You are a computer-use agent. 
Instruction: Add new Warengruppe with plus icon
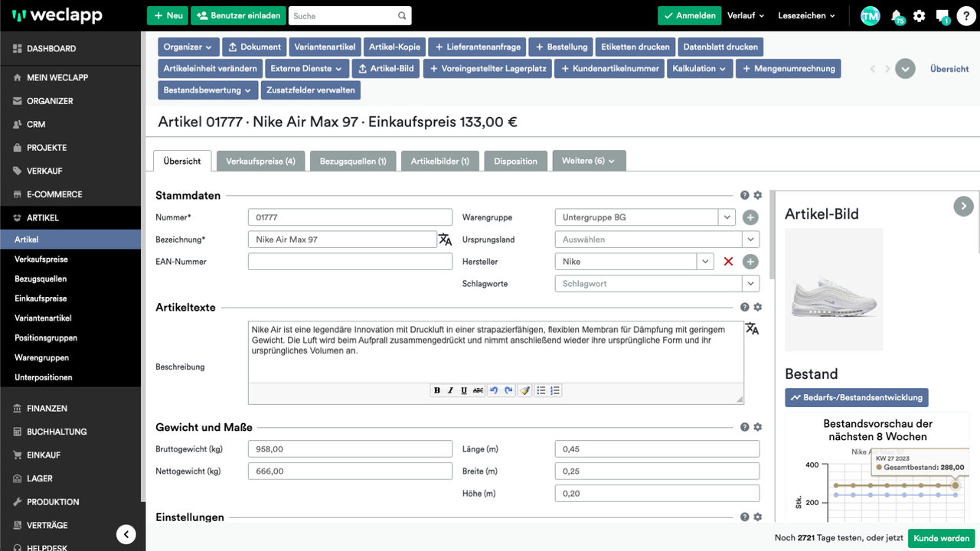point(750,217)
